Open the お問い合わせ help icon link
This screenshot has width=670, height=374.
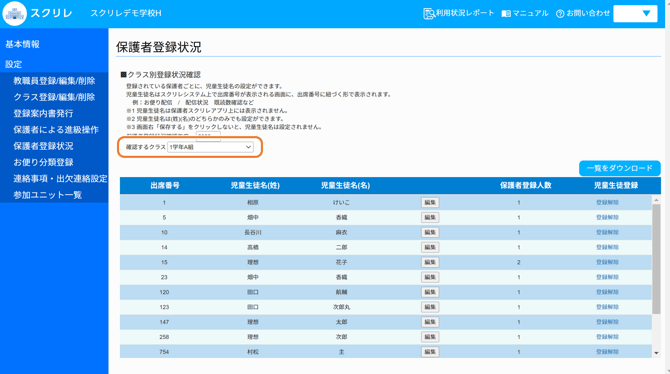[x=583, y=13]
